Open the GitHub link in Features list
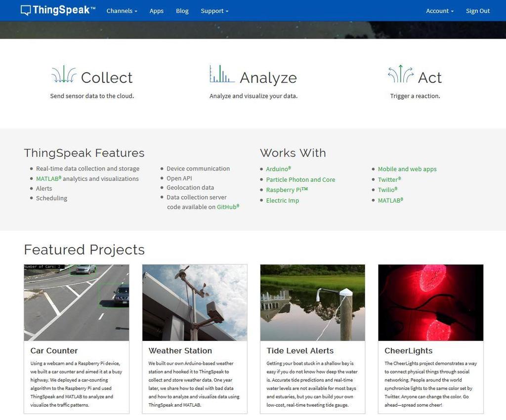Viewport: 506px width, 420px height. (228, 207)
